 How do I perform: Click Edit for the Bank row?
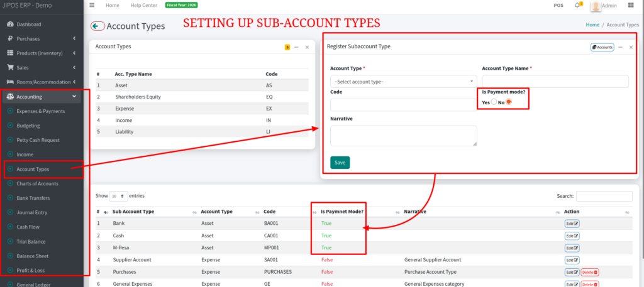[x=572, y=224]
